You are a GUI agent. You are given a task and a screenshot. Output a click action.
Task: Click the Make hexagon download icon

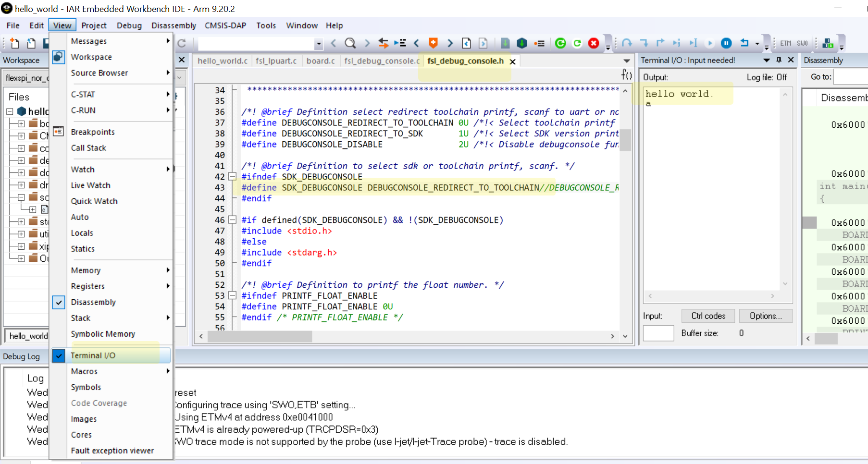coord(522,43)
